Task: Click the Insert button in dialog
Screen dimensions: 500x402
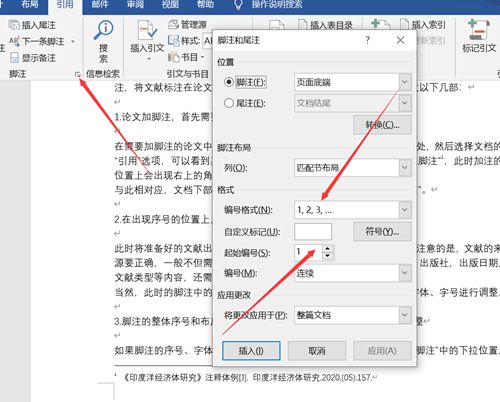Action: click(251, 351)
